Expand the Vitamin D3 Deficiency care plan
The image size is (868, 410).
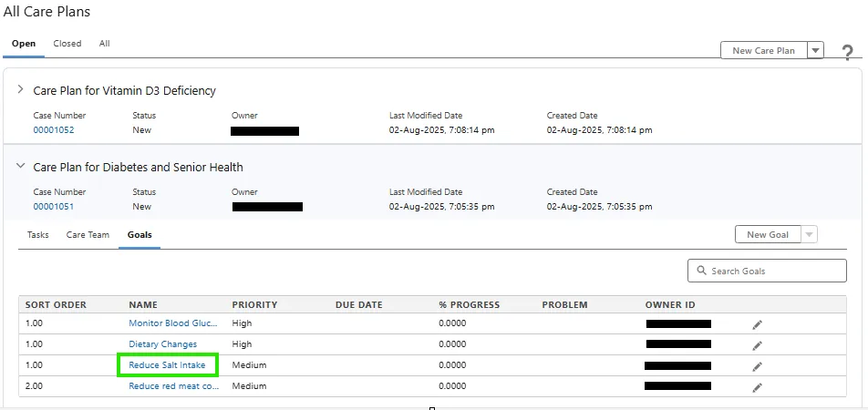[x=21, y=90]
